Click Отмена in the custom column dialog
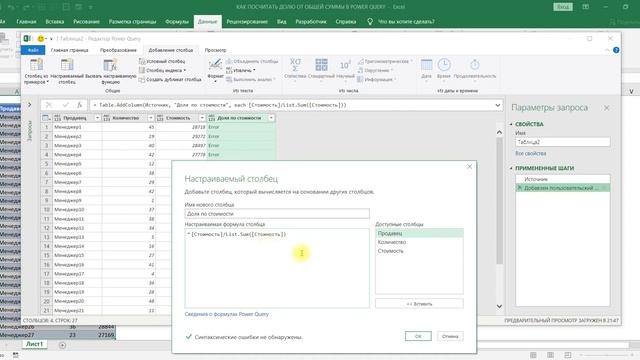 pos(450,336)
